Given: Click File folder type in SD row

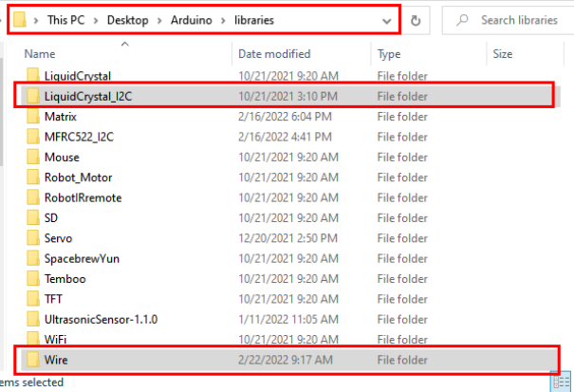Looking at the screenshot, I should (x=402, y=218).
